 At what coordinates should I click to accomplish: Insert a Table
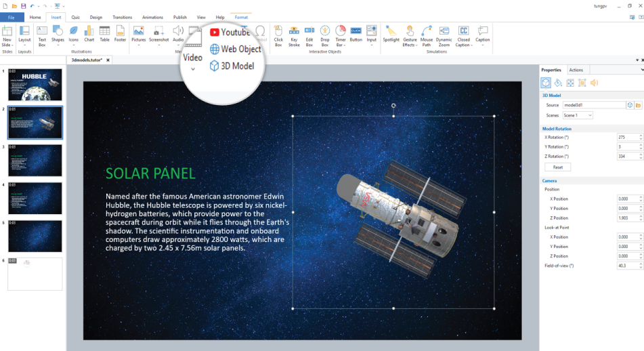tap(105, 35)
